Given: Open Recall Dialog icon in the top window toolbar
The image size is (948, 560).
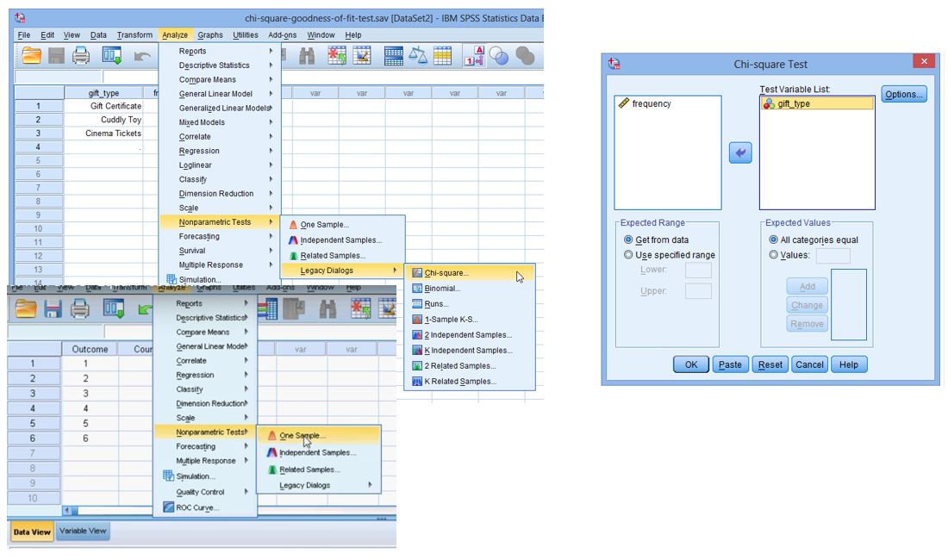Looking at the screenshot, I should (112, 56).
